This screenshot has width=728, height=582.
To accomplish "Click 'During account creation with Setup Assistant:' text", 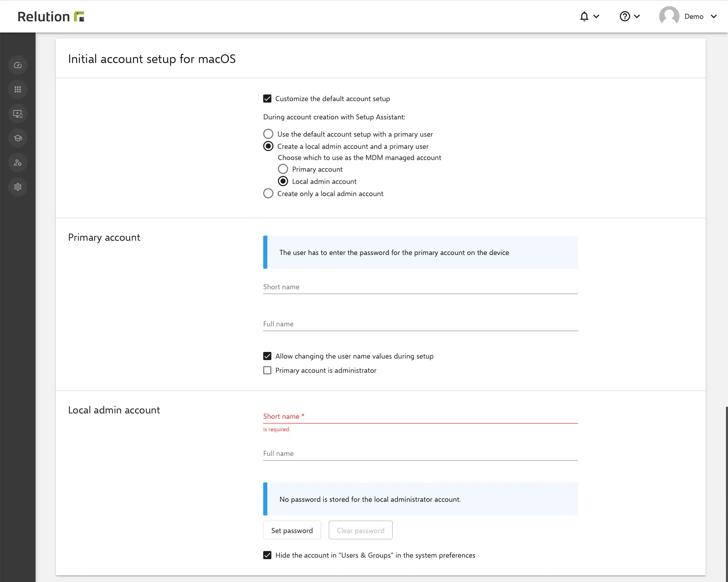I will (x=334, y=117).
